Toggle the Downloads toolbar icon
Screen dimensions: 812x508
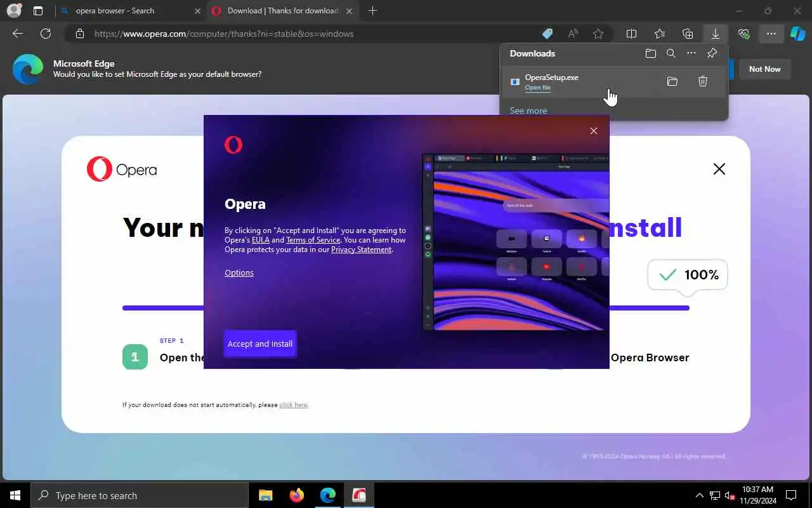[716, 34]
